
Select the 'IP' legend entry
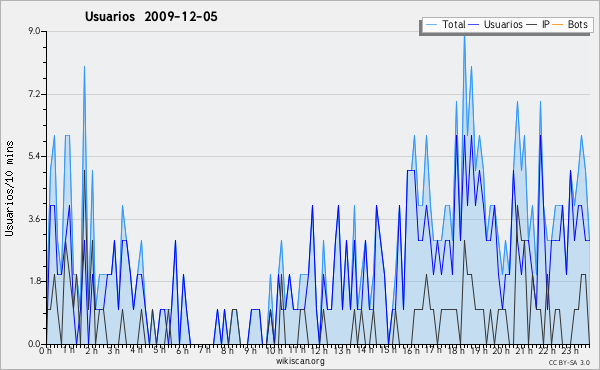[x=546, y=24]
